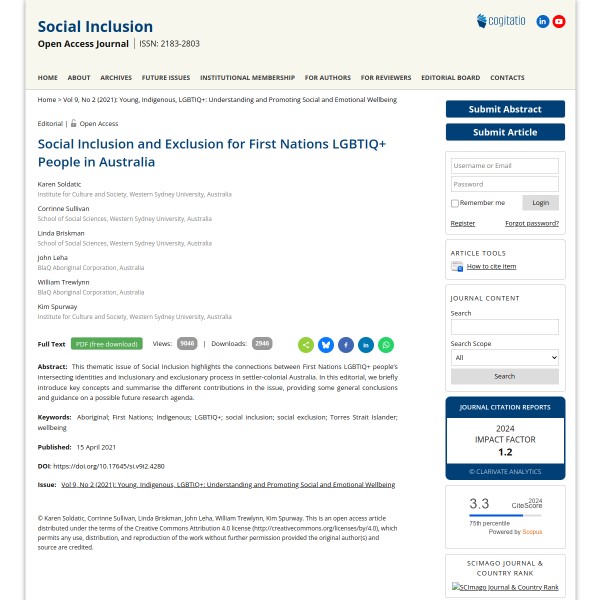Click the How to cite item icon
Screen dimensions: 600x600
457,267
